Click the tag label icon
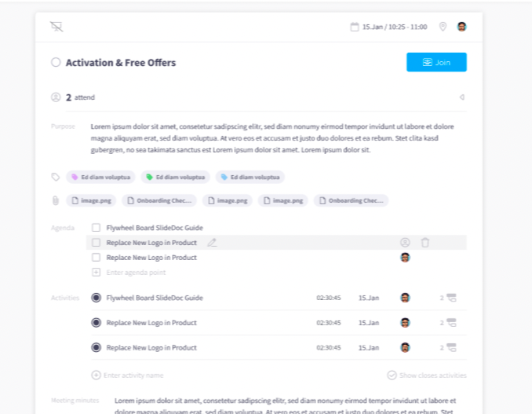This screenshot has width=532, height=414. [56, 177]
